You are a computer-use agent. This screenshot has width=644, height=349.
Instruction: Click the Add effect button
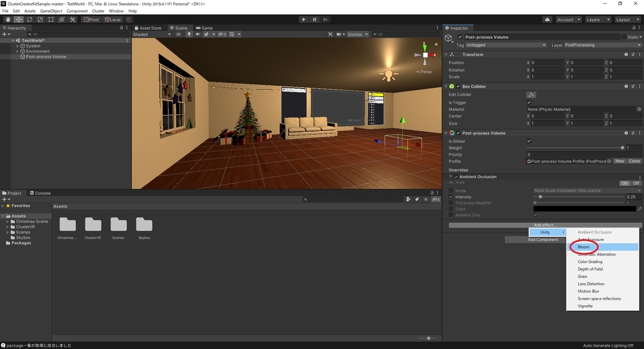(x=545, y=226)
